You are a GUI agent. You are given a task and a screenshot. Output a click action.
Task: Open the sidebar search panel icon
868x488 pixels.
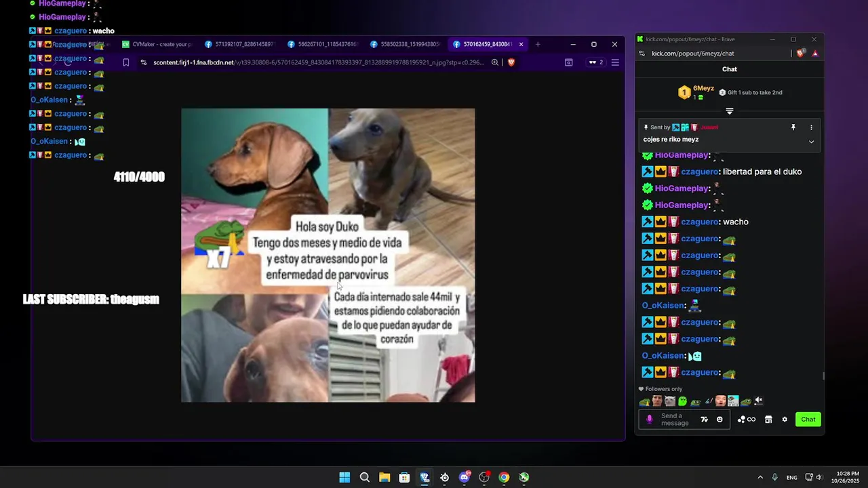568,62
